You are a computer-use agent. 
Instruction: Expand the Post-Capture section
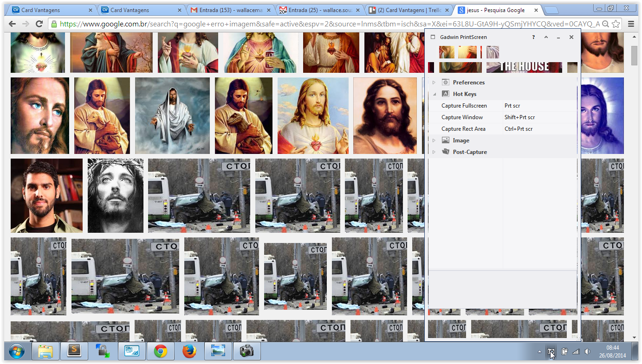coord(434,152)
